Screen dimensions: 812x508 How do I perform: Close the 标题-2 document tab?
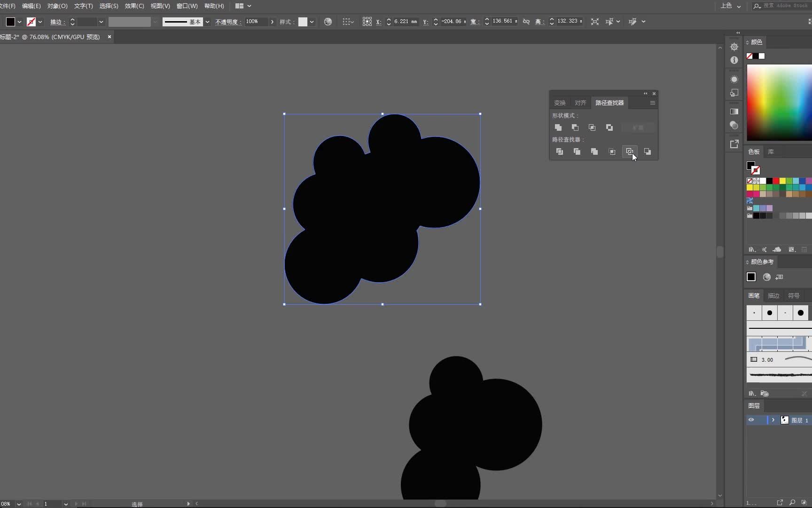[109, 37]
